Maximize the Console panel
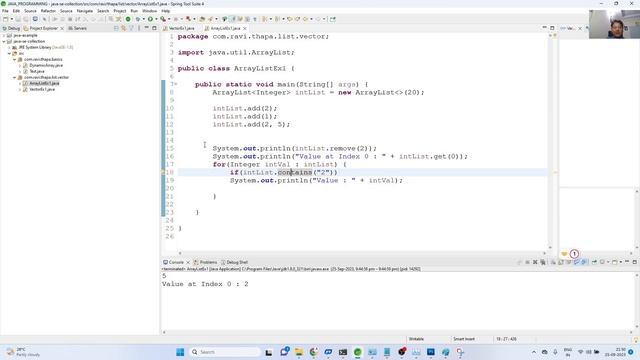This screenshot has width=640, height=360. [635, 262]
